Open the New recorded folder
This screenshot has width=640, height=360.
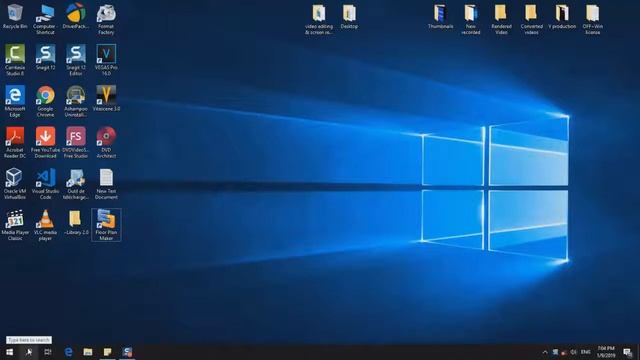471,19
